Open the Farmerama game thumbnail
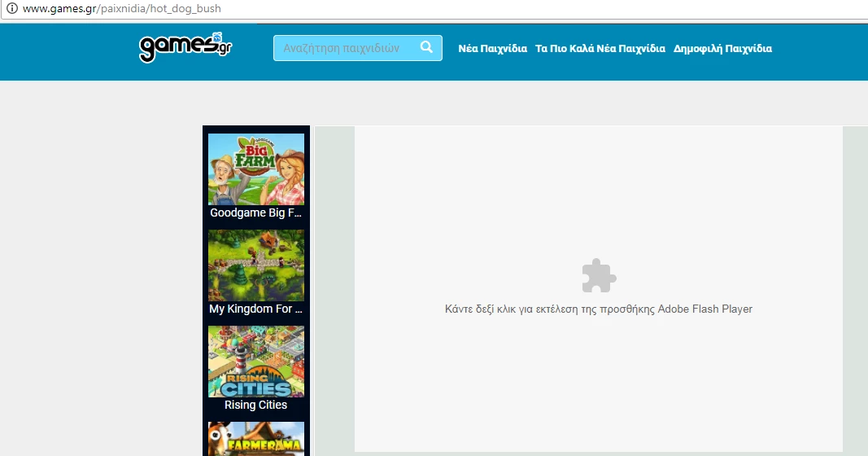This screenshot has width=868, height=456. tap(256, 439)
